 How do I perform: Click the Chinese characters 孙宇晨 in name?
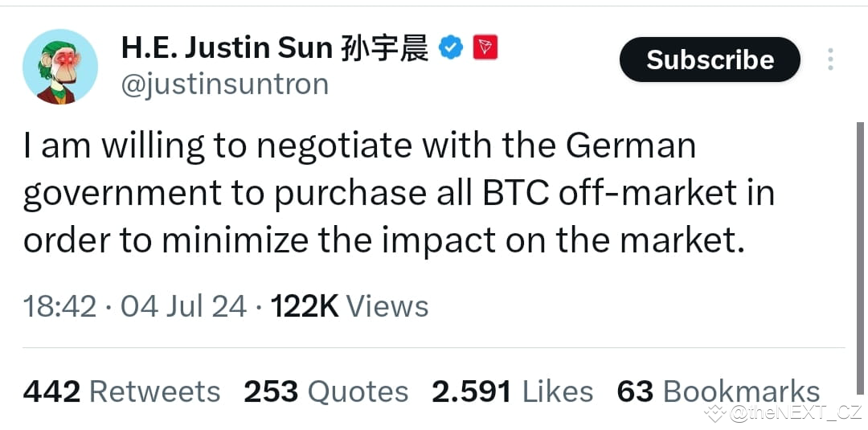point(384,49)
